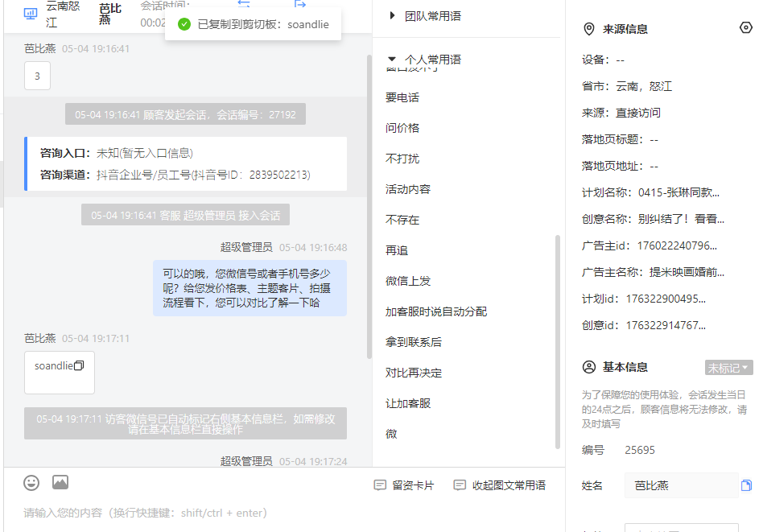Choose the 微 quick phrase

point(391,434)
